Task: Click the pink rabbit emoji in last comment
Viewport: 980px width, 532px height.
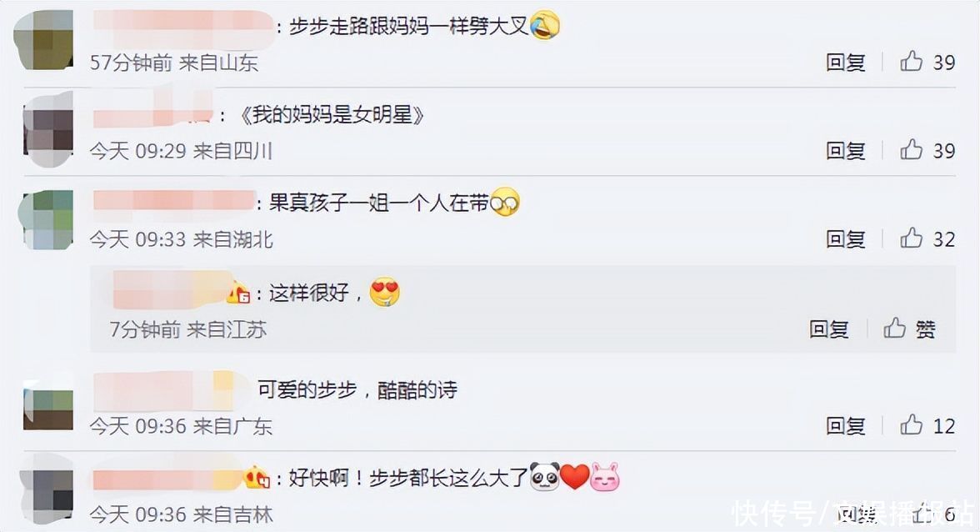Action: pos(604,477)
